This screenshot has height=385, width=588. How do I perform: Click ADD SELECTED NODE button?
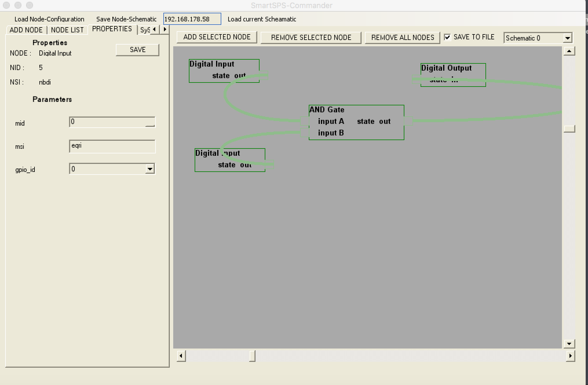tap(216, 37)
